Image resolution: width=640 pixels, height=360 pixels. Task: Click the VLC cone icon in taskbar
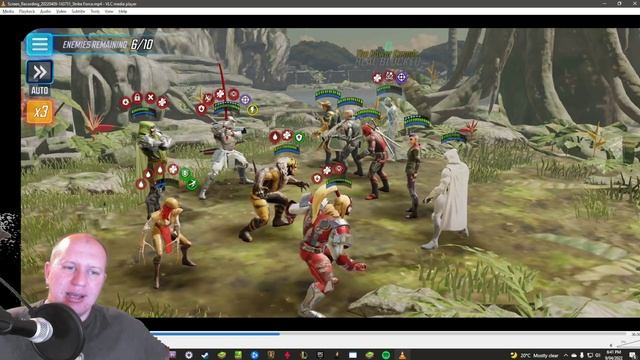point(402,355)
